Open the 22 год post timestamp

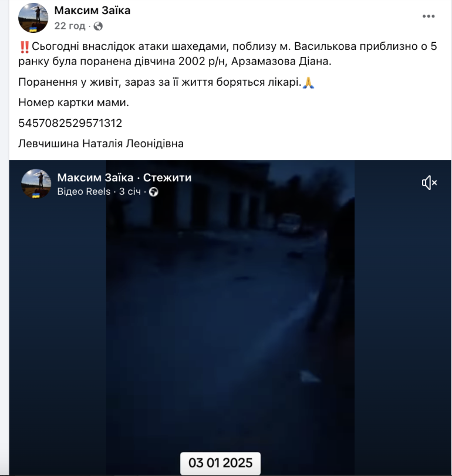(x=70, y=26)
